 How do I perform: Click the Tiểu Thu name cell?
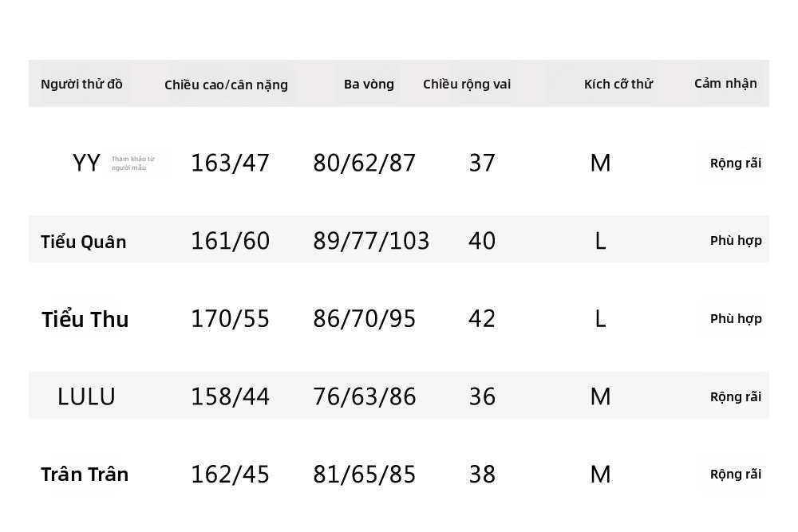(x=85, y=319)
